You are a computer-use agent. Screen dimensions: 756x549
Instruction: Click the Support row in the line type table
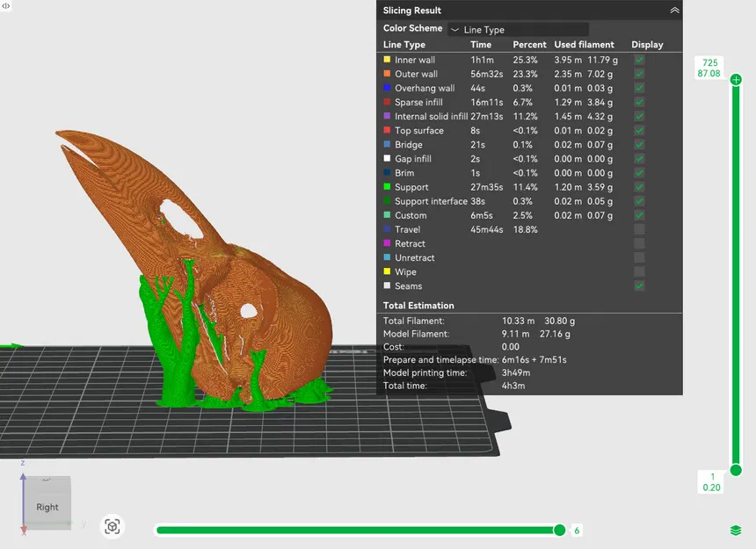point(413,187)
